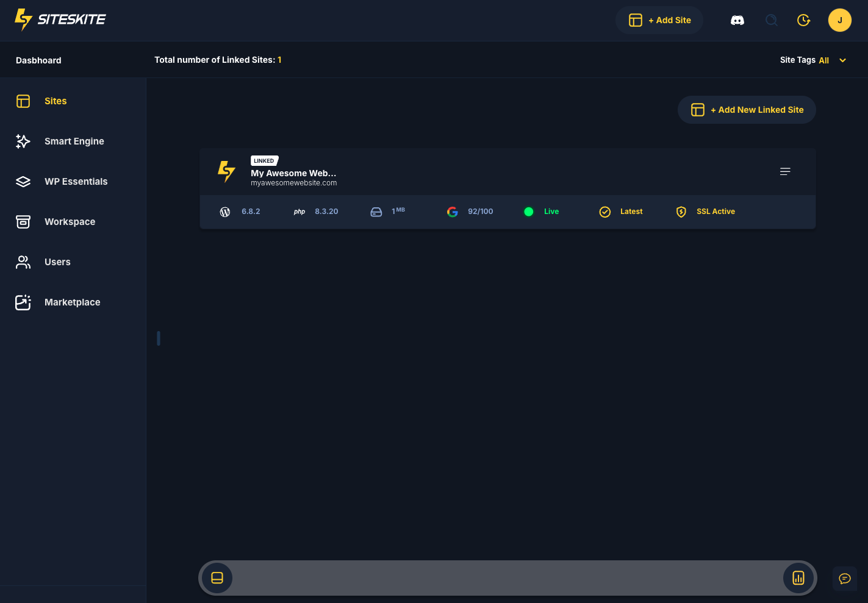868x603 pixels.
Task: Go to WP Essentials section
Action: tap(76, 182)
